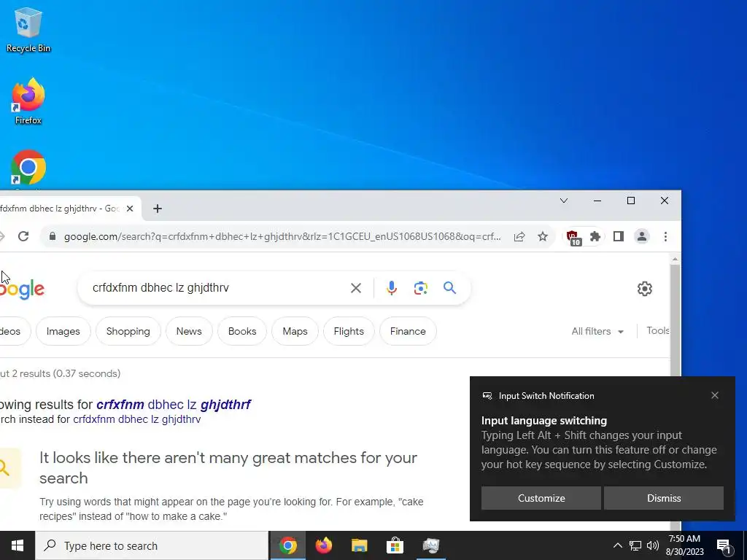747x560 pixels.
Task: Open the Extensions puzzle icon
Action: (x=595, y=236)
